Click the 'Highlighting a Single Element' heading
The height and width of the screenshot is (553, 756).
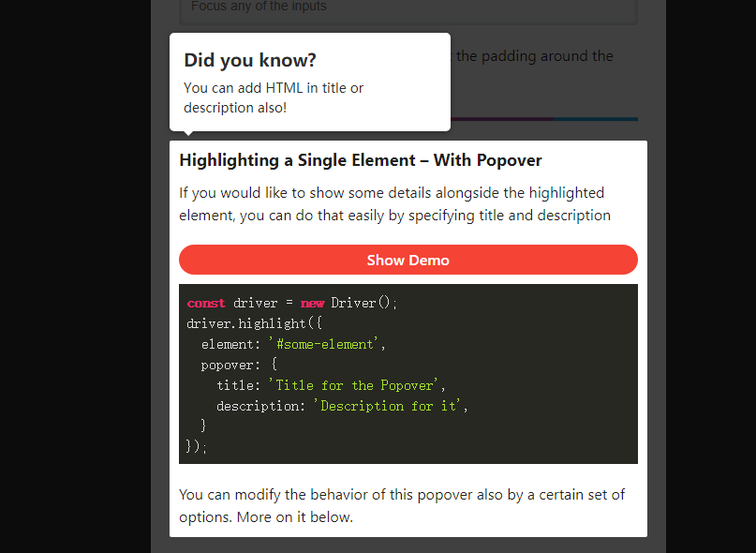pos(360,160)
